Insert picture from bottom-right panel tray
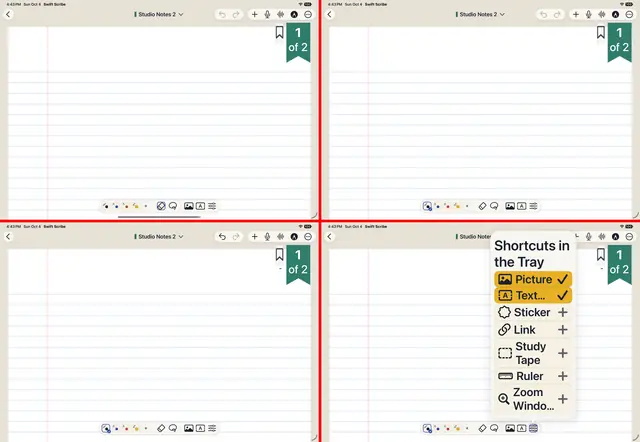The height and width of the screenshot is (442, 640). click(x=510, y=428)
